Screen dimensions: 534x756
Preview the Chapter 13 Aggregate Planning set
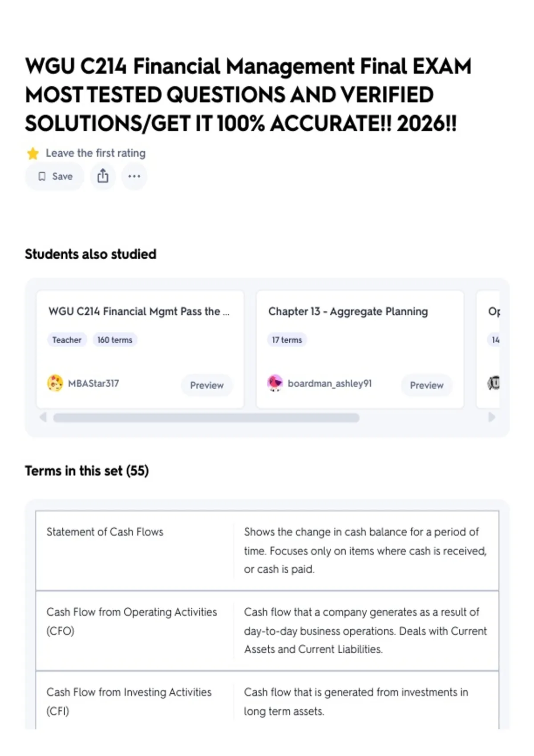(x=426, y=385)
